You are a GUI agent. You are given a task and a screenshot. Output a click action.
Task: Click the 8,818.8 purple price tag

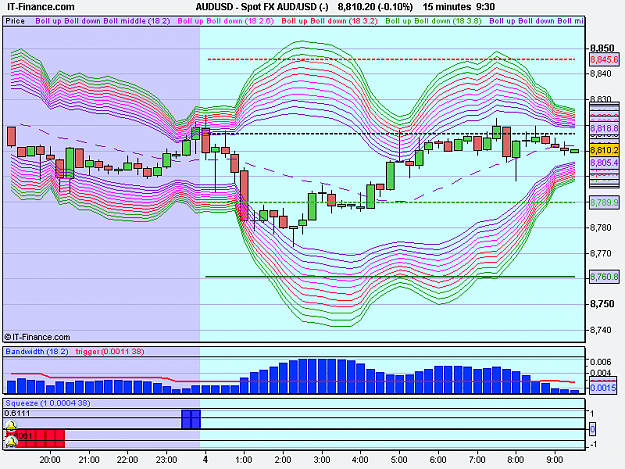pyautogui.click(x=604, y=128)
